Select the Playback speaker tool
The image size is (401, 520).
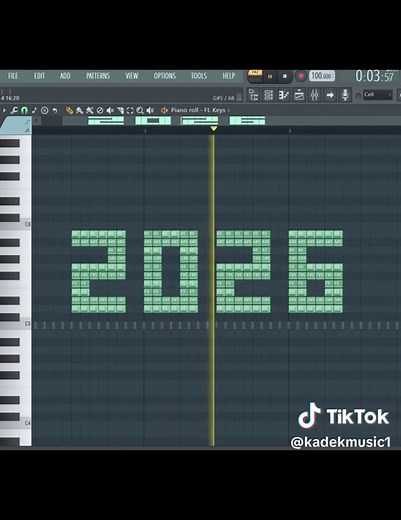[x=150, y=110]
